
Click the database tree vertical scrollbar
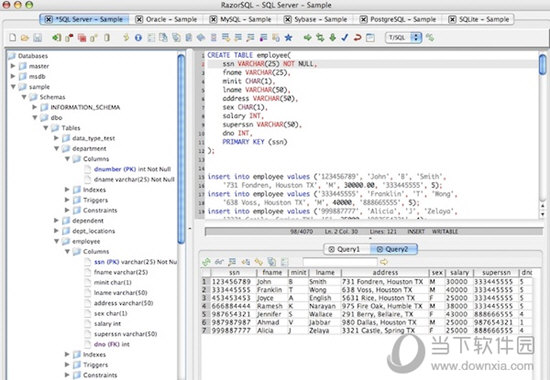click(181, 148)
